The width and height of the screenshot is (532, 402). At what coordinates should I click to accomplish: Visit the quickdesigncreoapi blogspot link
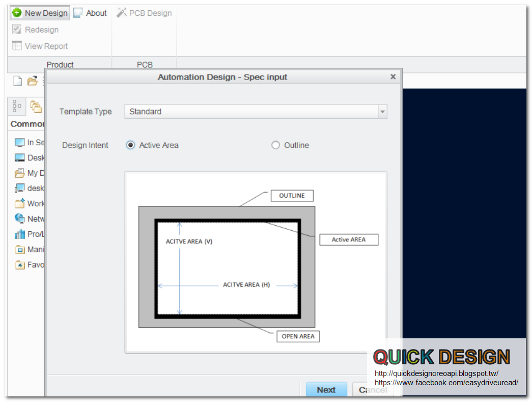436,373
